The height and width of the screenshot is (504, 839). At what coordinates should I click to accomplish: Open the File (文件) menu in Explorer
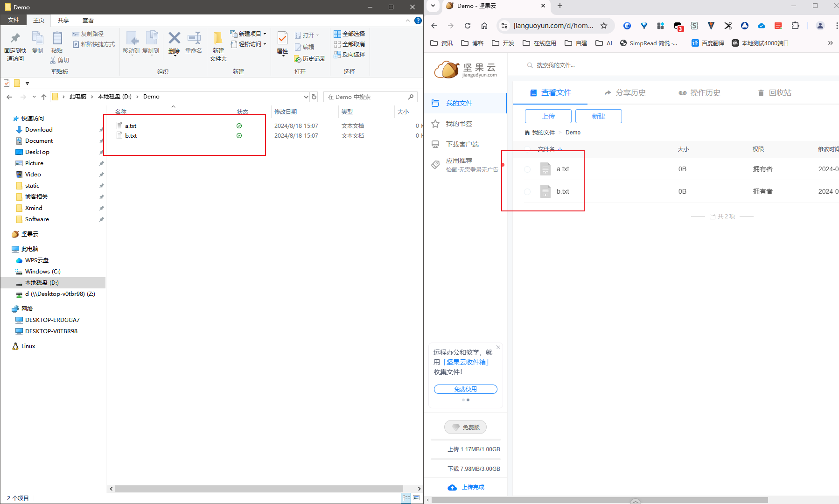14,20
